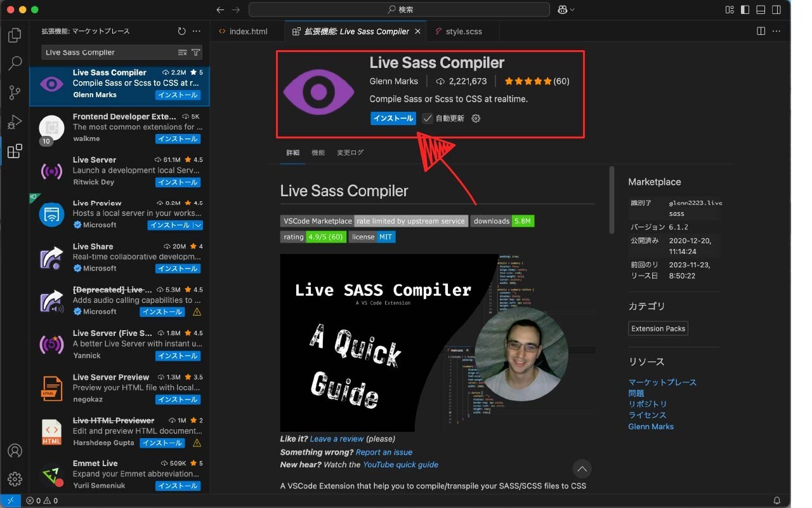Click the title bar 検索 command box
Viewport: 812px width, 508px height.
tap(399, 10)
